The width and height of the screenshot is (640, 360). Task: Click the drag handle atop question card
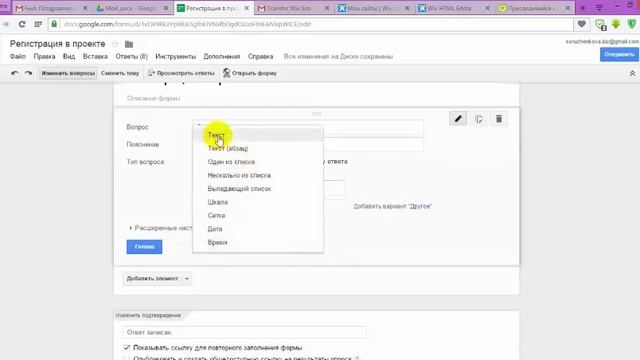click(316, 114)
